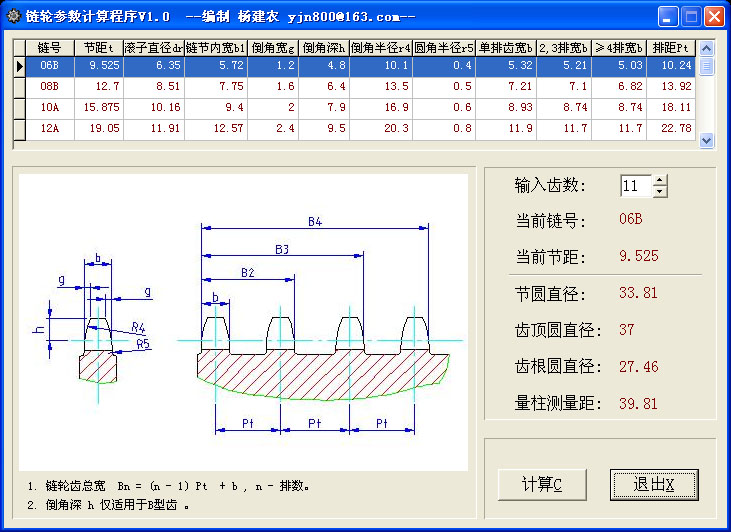Click the 链节内宽b1 column header
731x532 pixels.
pos(216,48)
